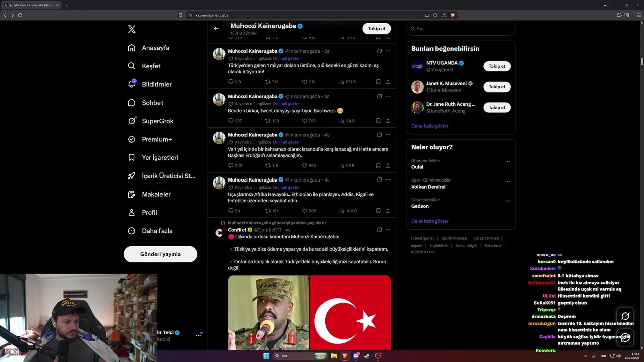This screenshot has height=362, width=644.
Task: Click Daha fazla göster under suggested accounts
Action: (430, 126)
